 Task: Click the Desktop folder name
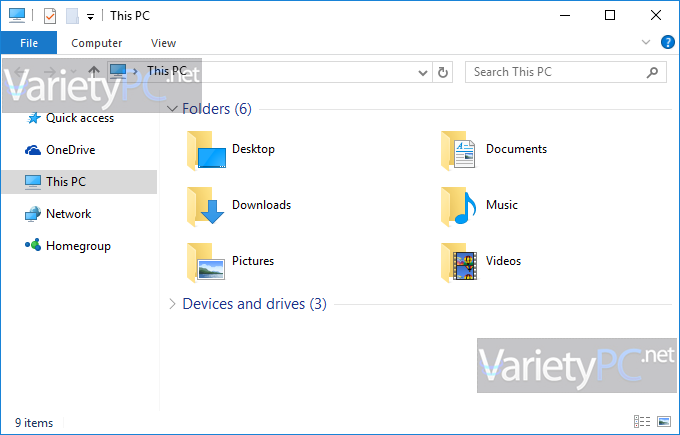[x=253, y=149]
